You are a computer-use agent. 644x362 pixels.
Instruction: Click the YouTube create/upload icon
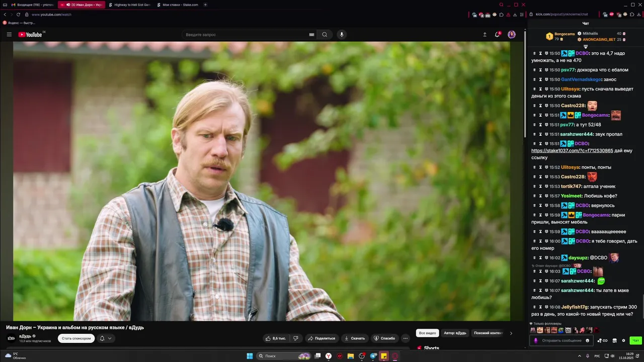tap(485, 35)
